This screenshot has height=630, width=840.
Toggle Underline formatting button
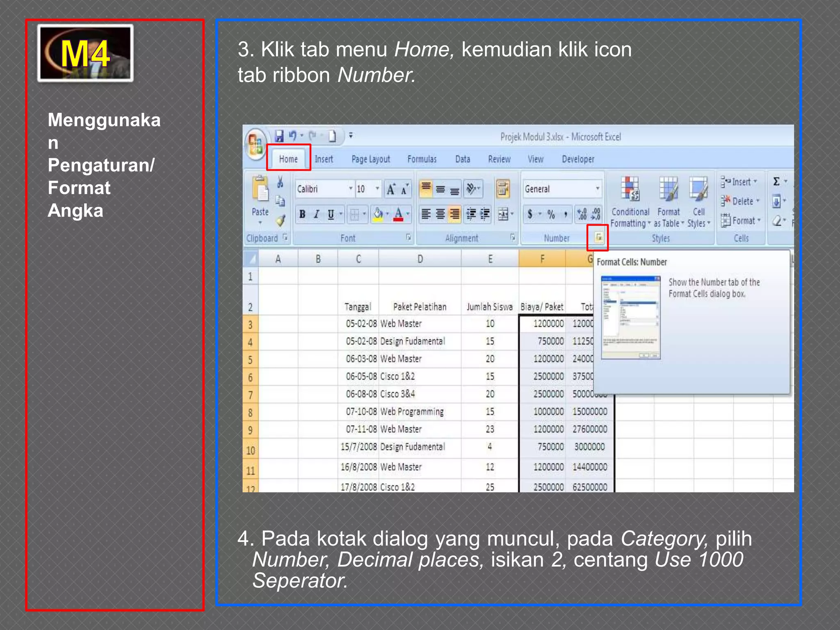click(331, 214)
